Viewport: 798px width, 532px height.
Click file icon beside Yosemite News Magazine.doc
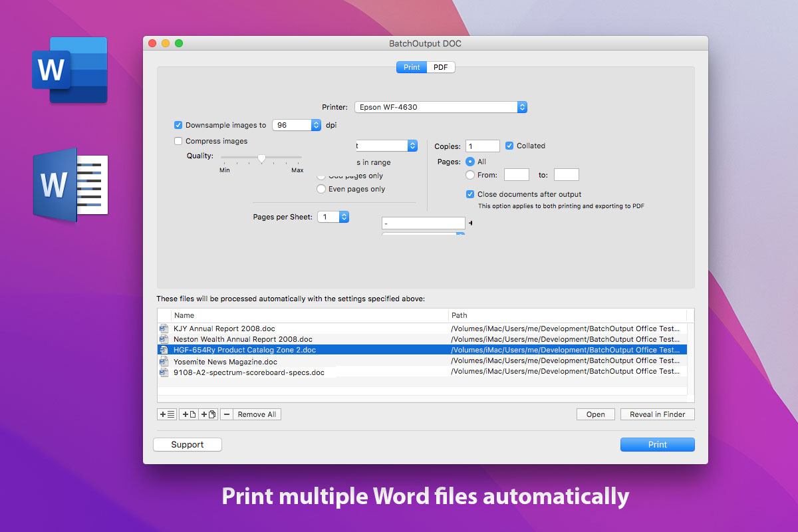click(x=164, y=361)
